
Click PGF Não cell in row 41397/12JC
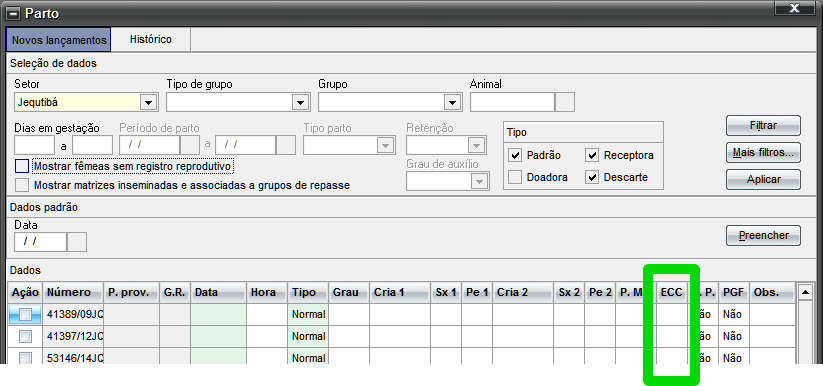tap(734, 336)
